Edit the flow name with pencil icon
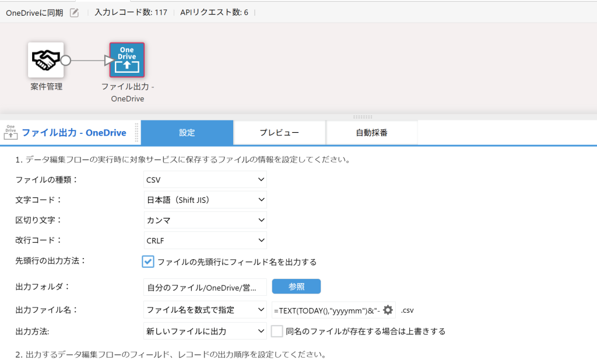This screenshot has width=597, height=364. point(74,13)
